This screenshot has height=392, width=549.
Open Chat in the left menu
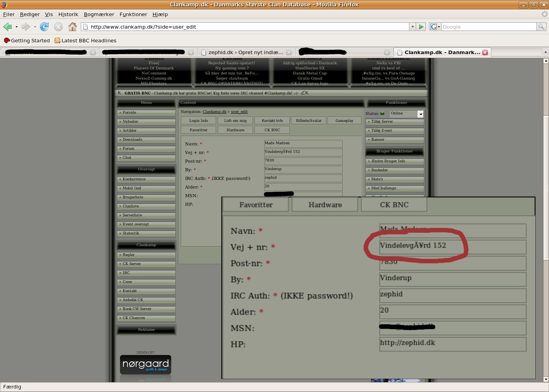(x=146, y=158)
